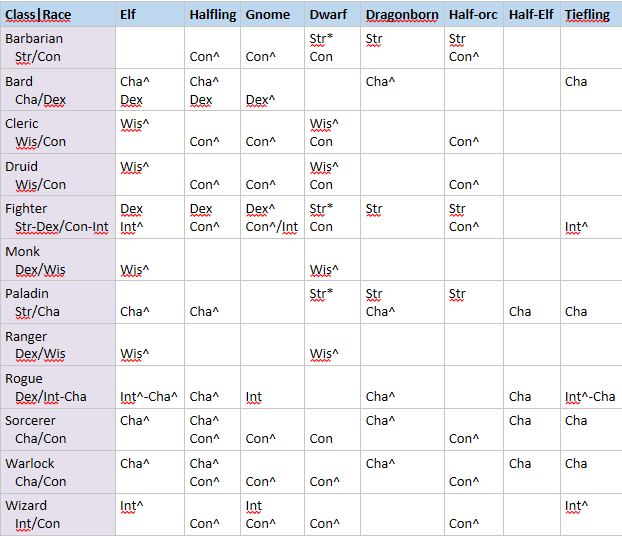Click Int/Con under Wizard
Image resolution: width=622 pixels, height=536 pixels.
click(37, 524)
